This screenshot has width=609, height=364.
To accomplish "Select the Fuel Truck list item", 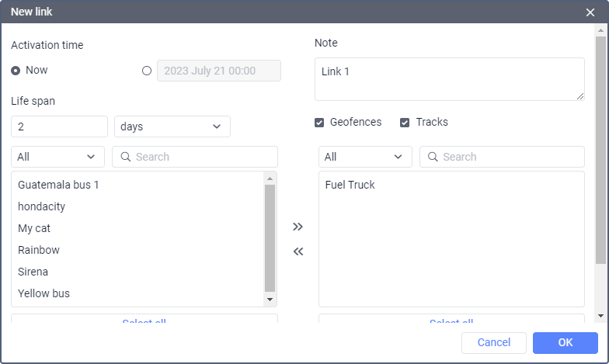I will click(350, 185).
